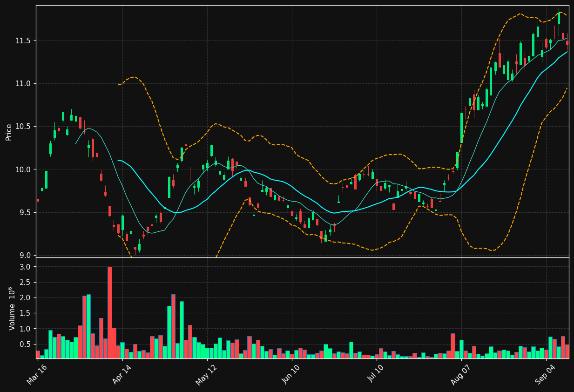
Task: Click the 11.5 price axis label
Action: (23, 41)
